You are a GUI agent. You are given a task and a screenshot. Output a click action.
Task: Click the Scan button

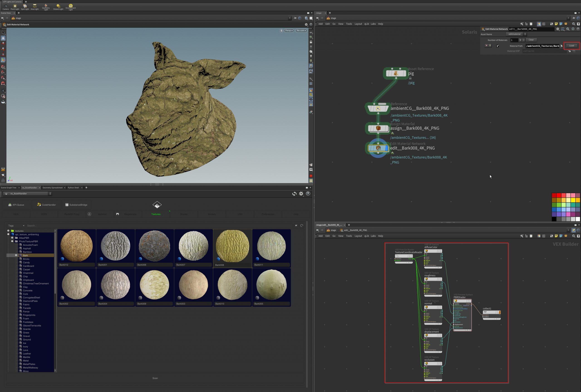point(155,378)
